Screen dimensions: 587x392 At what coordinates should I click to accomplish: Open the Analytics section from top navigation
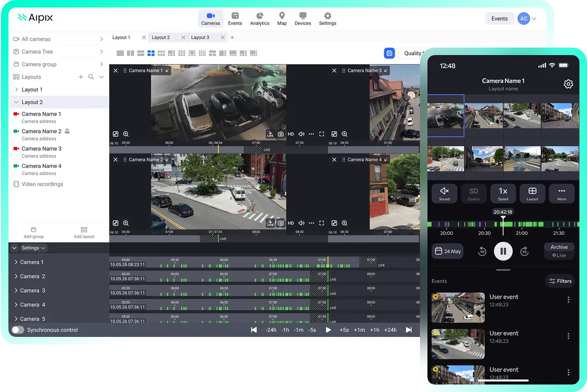[x=259, y=18]
